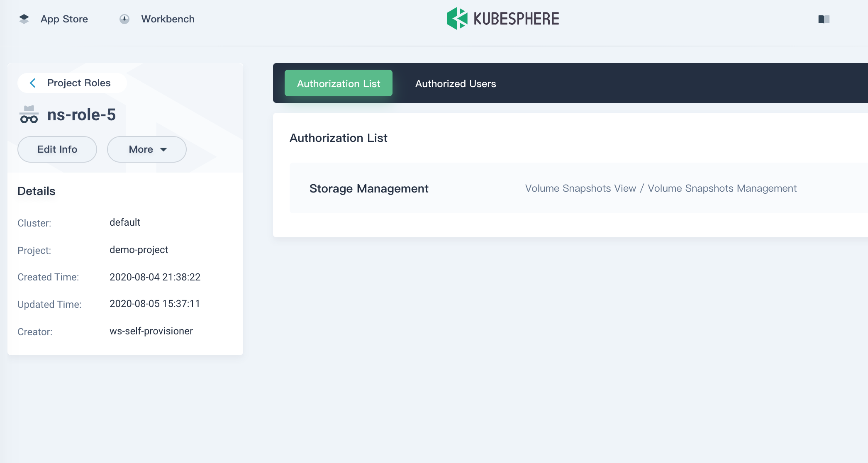This screenshot has height=463, width=868.
Task: Expand the More dropdown menu
Action: pos(147,149)
